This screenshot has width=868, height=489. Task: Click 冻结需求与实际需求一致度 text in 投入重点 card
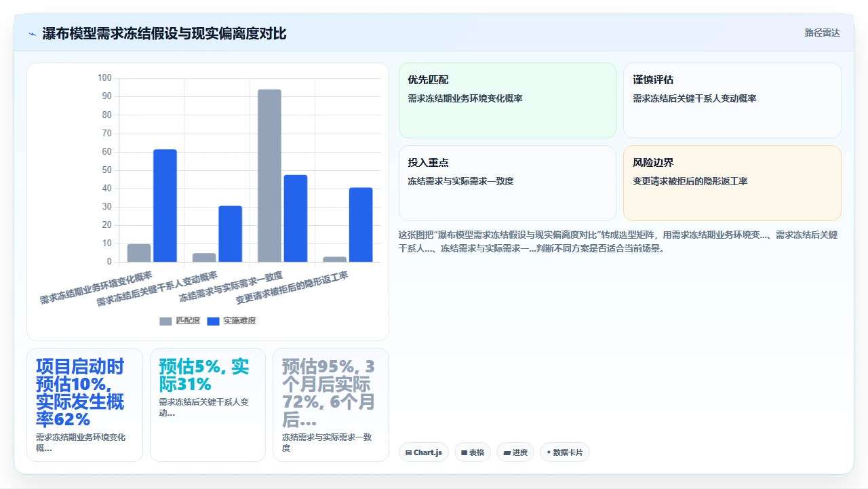coord(460,181)
